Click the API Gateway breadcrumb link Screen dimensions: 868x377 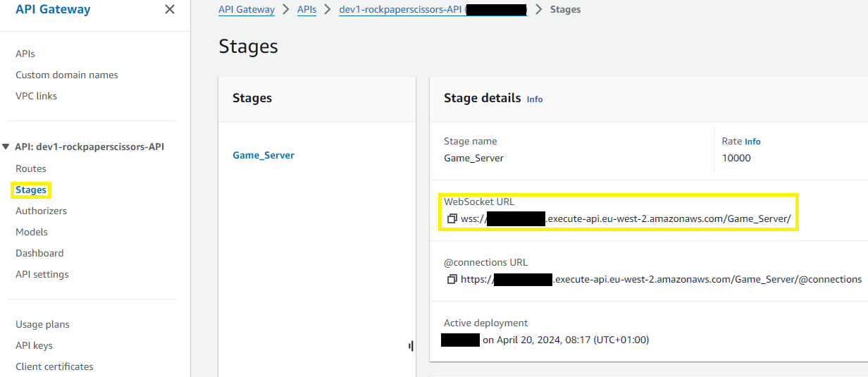(x=247, y=10)
